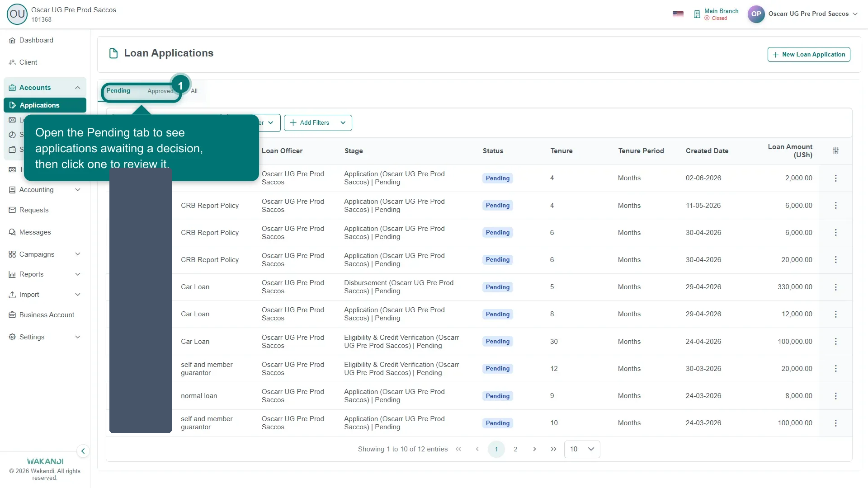Open row actions for 30-03-2026 application
This screenshot has width=868, height=488.
pos(836,369)
